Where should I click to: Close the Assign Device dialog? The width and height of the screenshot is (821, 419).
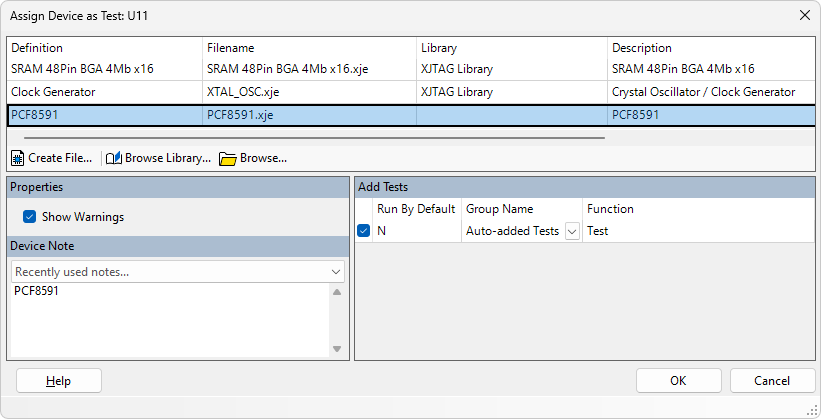coord(804,15)
